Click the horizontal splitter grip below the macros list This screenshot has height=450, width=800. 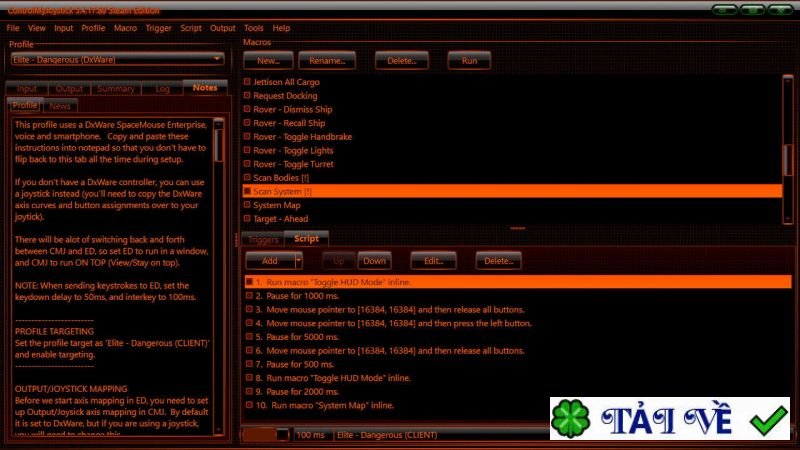517,228
